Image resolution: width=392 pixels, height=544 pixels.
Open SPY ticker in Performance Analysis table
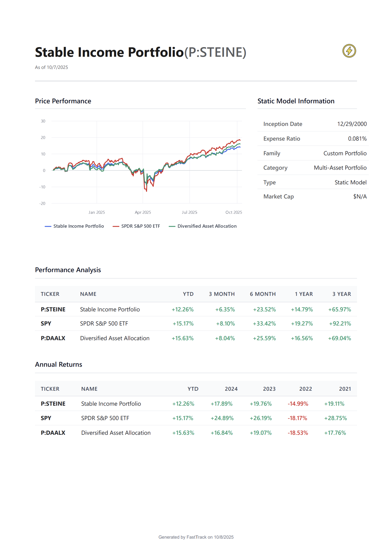[46, 324]
